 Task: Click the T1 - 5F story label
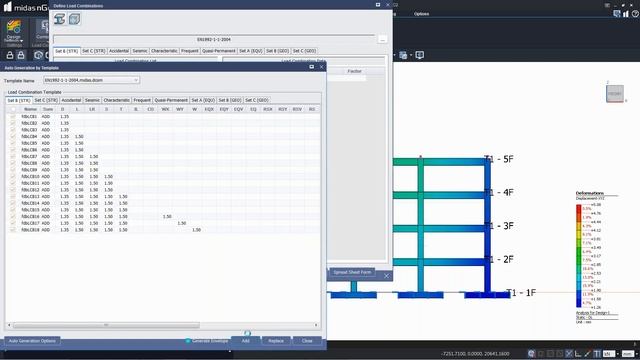click(499, 159)
